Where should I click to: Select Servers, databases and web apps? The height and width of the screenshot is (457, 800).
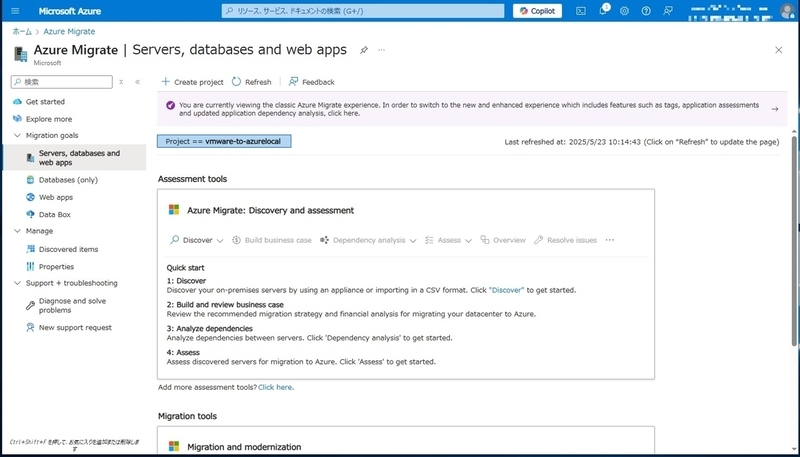coord(74,158)
